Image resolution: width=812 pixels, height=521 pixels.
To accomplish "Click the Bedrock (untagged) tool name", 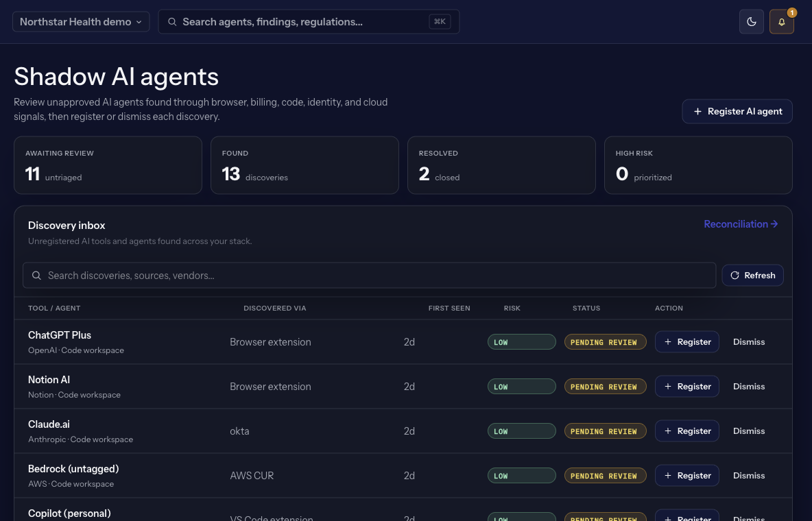I will click(73, 469).
